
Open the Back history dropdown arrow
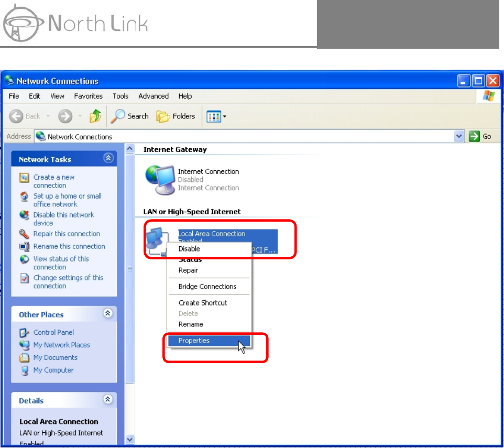click(48, 116)
